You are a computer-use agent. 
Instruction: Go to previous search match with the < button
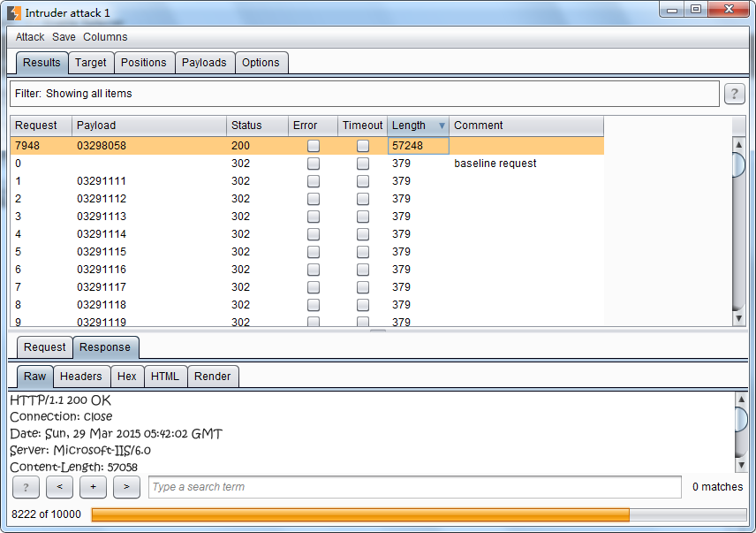59,487
